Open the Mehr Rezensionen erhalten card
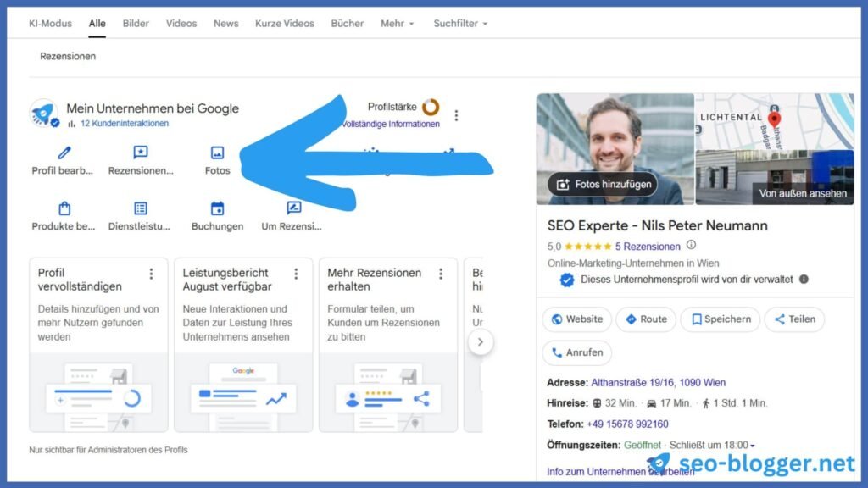The height and width of the screenshot is (488, 868). (388, 345)
